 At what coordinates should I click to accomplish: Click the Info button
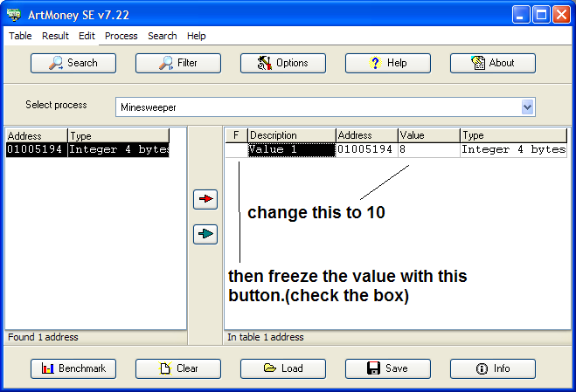(x=493, y=368)
